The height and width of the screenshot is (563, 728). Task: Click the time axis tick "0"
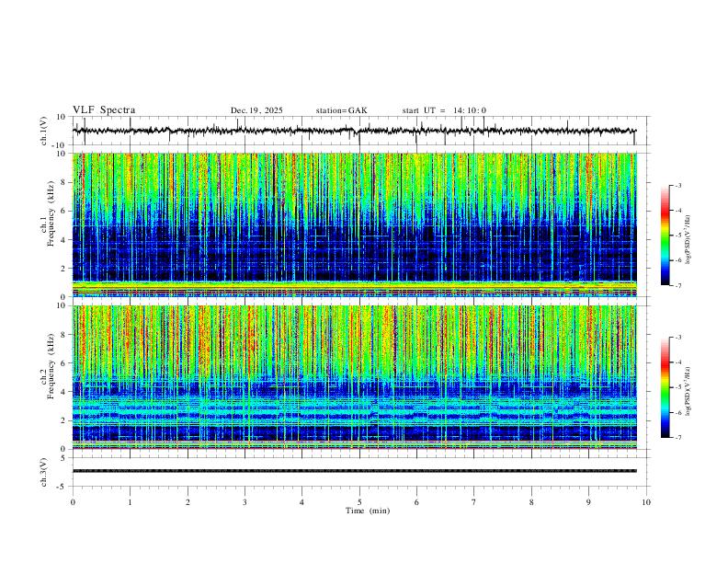73,502
